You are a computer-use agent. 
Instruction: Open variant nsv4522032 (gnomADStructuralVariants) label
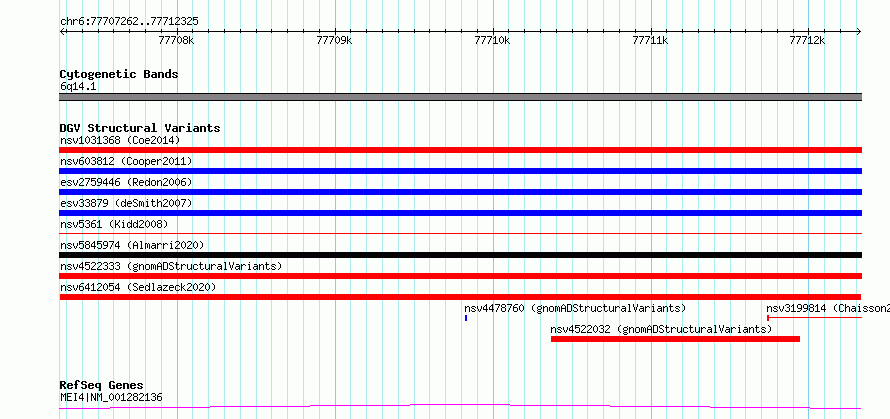point(661,329)
